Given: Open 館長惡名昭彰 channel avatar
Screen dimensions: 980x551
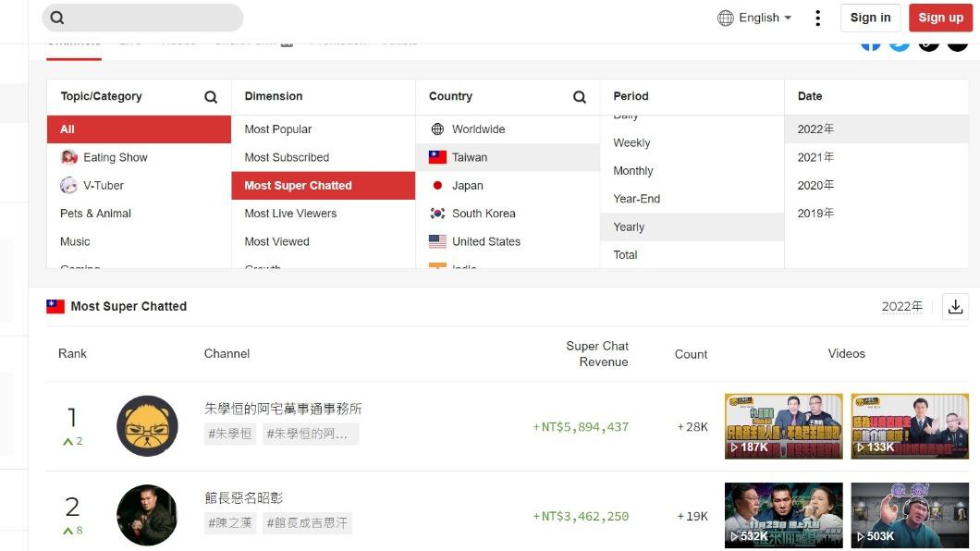Looking at the screenshot, I should point(148,515).
